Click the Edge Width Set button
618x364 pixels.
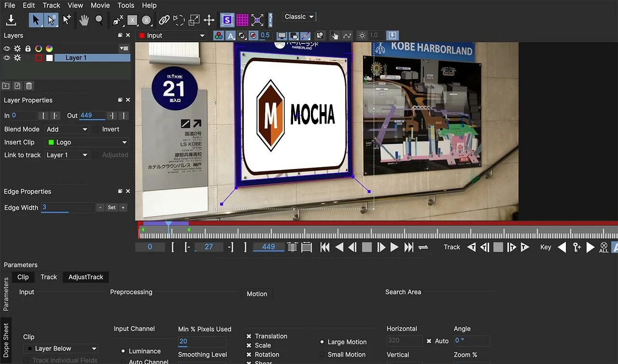pos(112,208)
